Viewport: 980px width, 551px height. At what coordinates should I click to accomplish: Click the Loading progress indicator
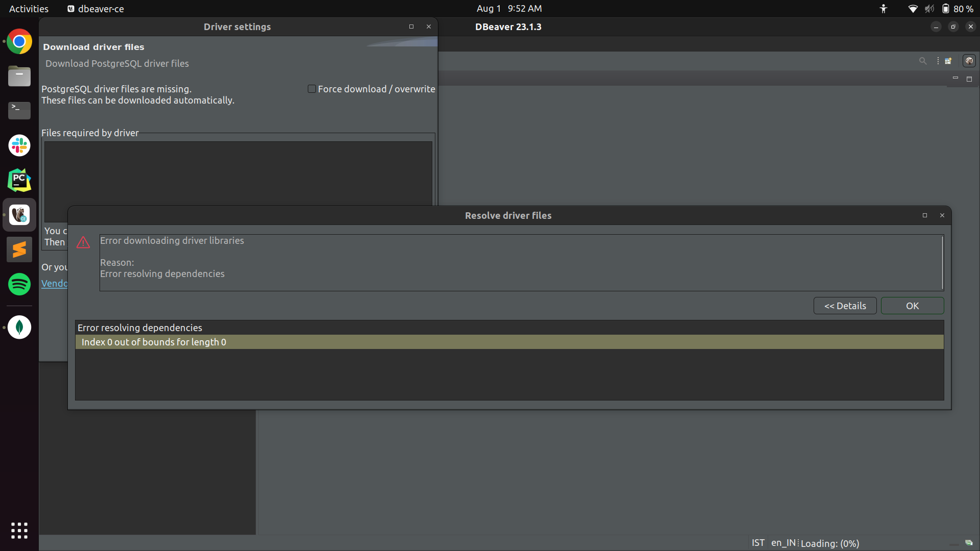[x=830, y=543]
